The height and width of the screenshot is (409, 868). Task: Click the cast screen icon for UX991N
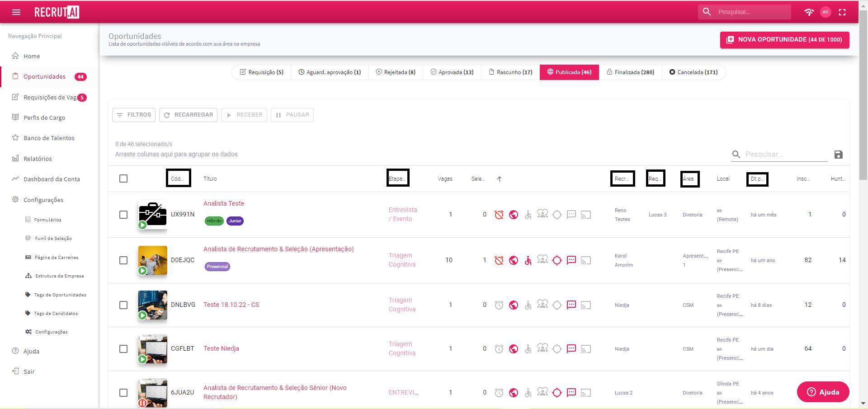586,215
